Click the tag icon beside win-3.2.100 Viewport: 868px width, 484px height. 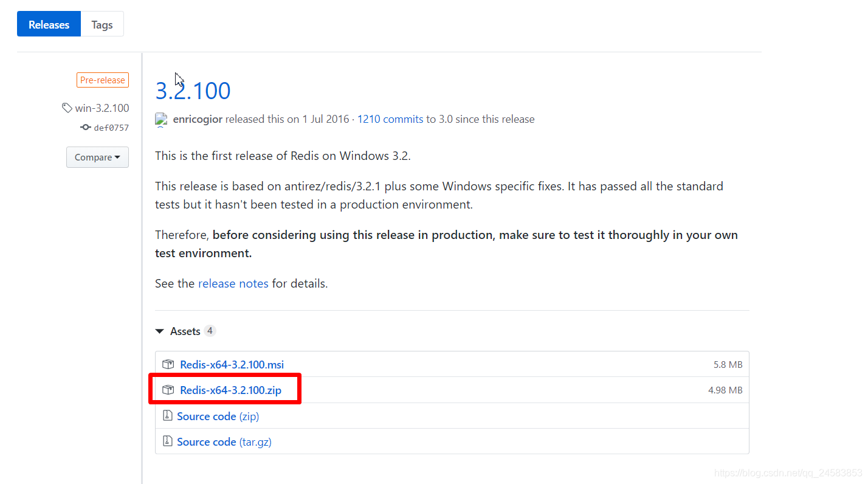[x=67, y=108]
